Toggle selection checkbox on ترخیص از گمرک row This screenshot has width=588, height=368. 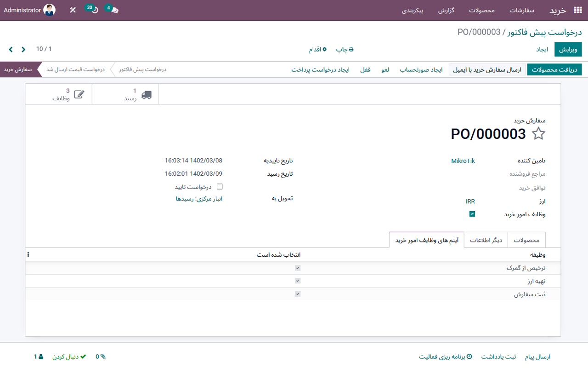click(298, 267)
